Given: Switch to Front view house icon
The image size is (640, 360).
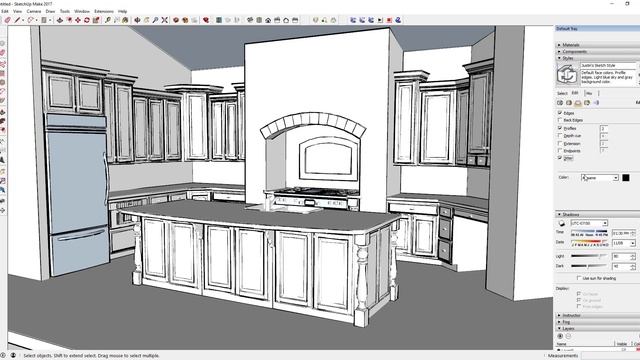Looking at the screenshot, I should (x=268, y=20).
